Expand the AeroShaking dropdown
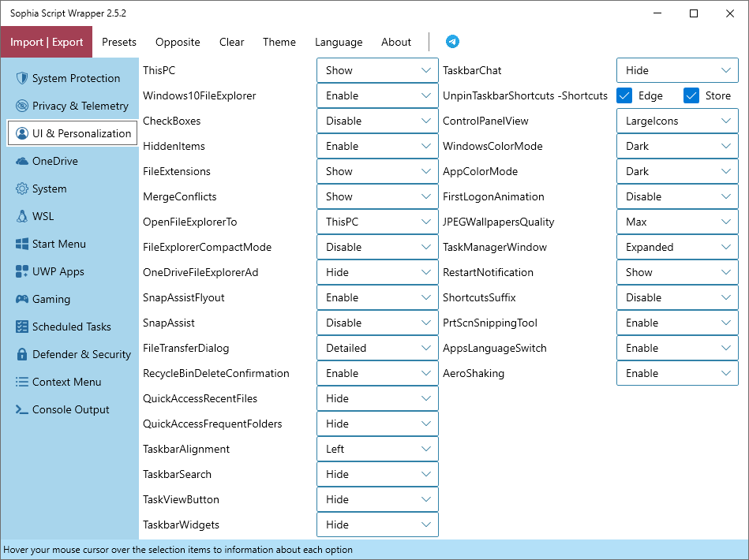 coord(677,373)
